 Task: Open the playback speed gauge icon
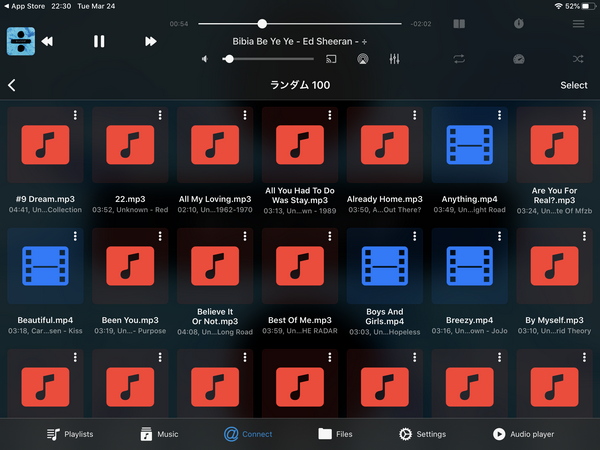[518, 59]
